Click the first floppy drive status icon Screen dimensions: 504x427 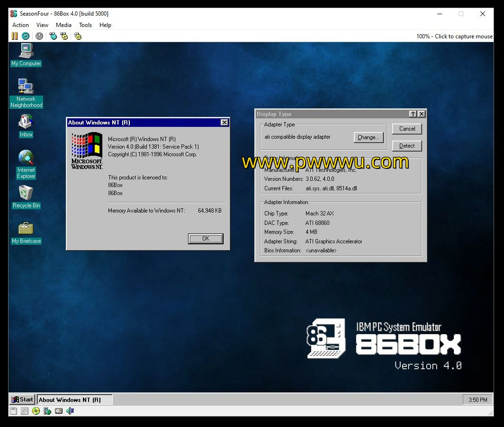[x=13, y=410]
